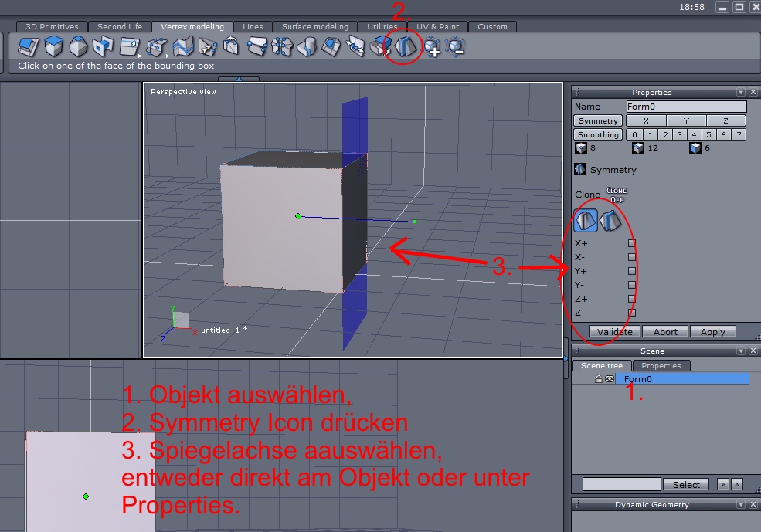Open the Surface modeling tab
The image size is (761, 532).
click(x=315, y=27)
